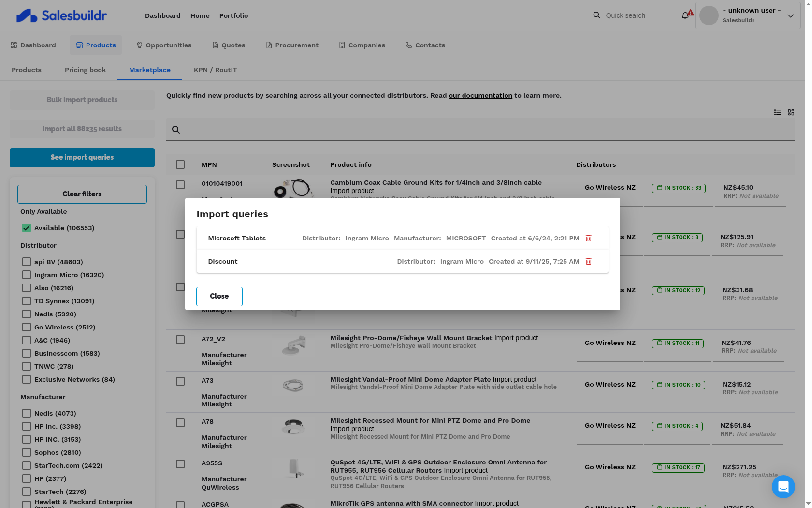Switch to grid view layout
812x508 pixels.
(791, 112)
